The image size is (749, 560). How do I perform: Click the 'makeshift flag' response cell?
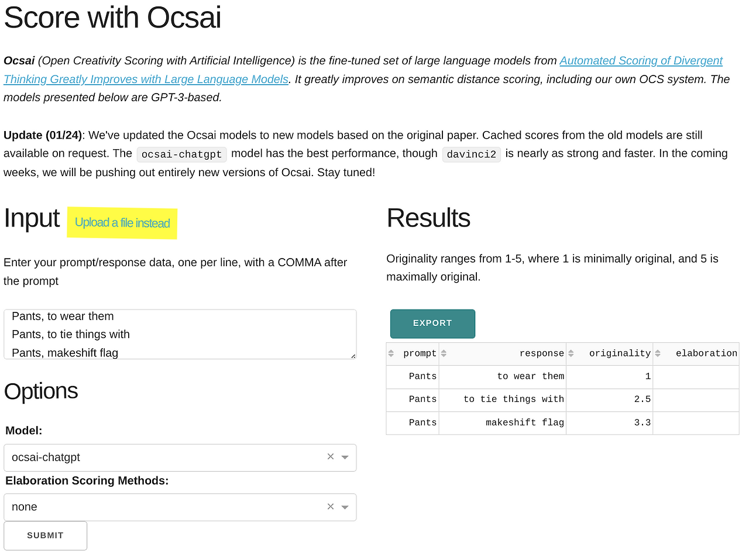click(503, 423)
